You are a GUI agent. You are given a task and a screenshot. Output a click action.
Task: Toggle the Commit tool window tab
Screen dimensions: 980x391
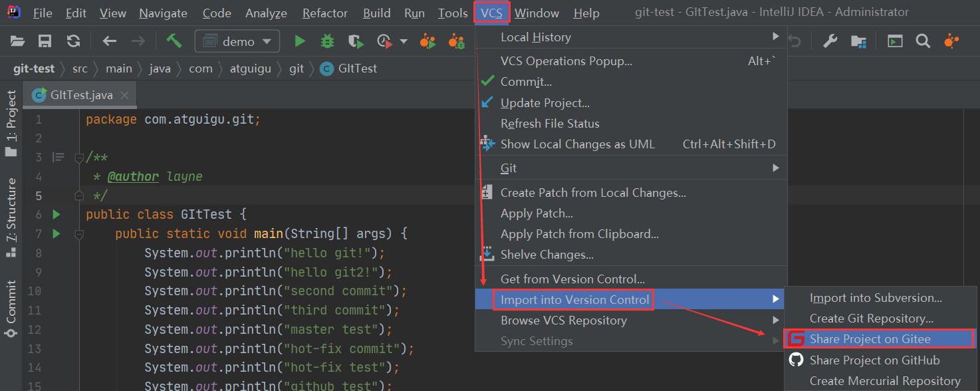point(11,309)
